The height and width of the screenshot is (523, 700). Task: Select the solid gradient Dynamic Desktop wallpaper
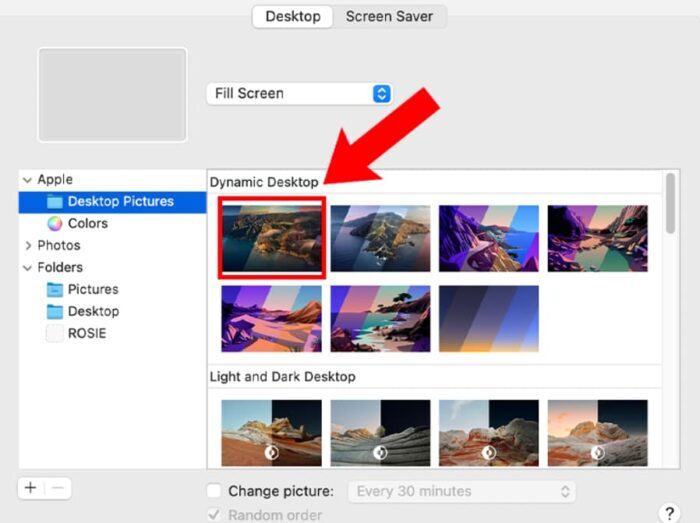pyautogui.click(x=488, y=318)
